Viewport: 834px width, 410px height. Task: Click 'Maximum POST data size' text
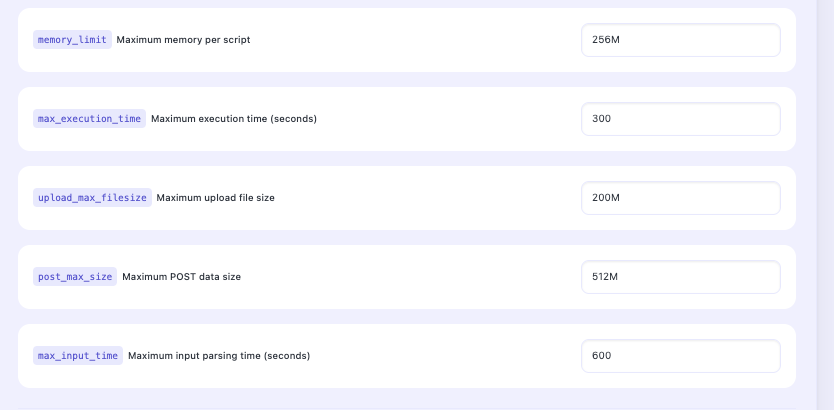tap(181, 277)
